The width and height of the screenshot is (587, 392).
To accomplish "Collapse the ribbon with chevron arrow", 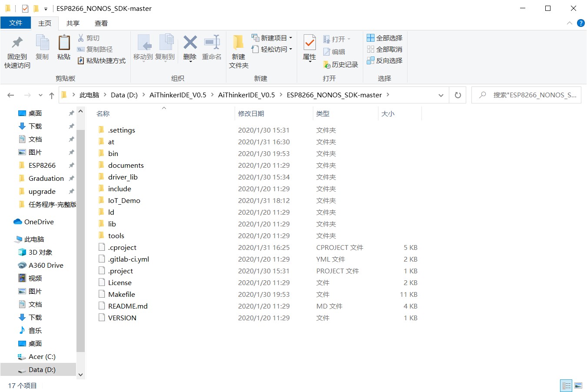I will (x=570, y=23).
